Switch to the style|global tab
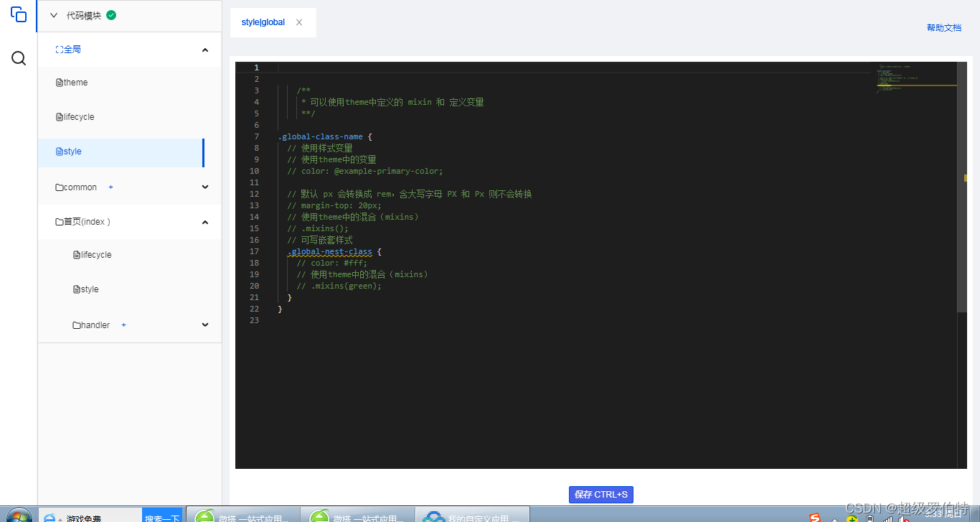This screenshot has height=522, width=980. pyautogui.click(x=263, y=22)
